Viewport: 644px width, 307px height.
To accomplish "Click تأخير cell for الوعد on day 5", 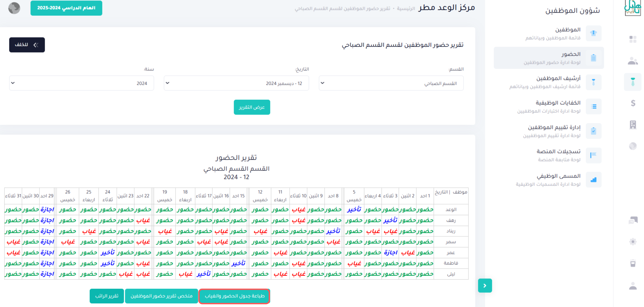I will pos(354,210).
